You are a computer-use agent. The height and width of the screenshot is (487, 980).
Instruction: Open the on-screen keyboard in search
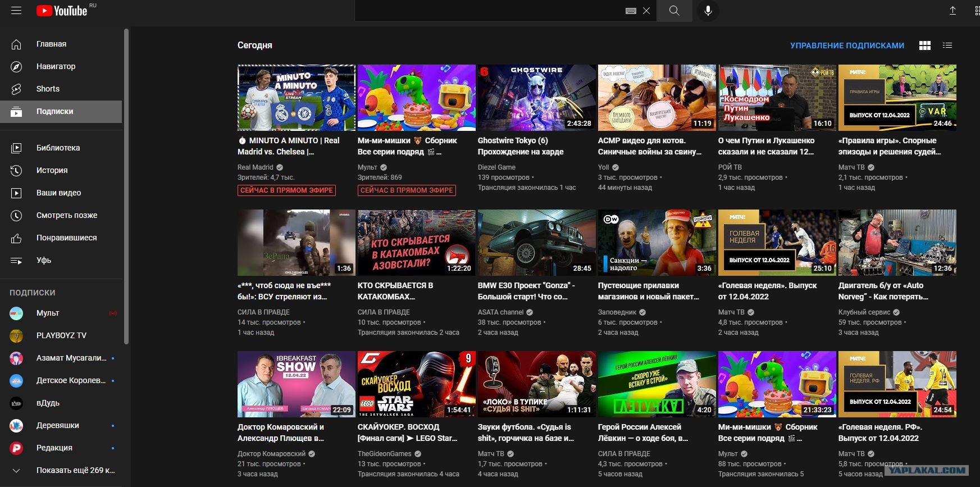631,11
